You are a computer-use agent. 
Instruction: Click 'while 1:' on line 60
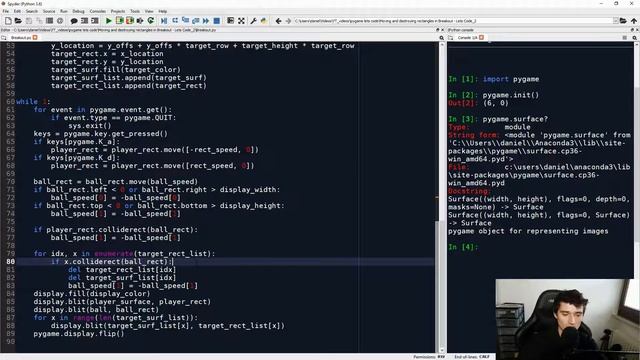(33, 102)
